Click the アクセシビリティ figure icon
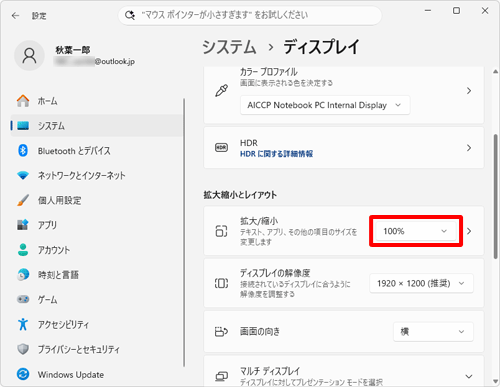Screen dimensions: 500x387 (x=23, y=324)
